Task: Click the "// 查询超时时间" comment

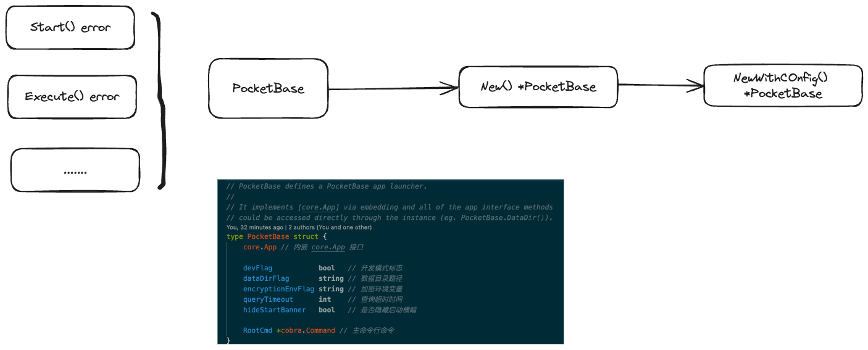Action: (375, 299)
